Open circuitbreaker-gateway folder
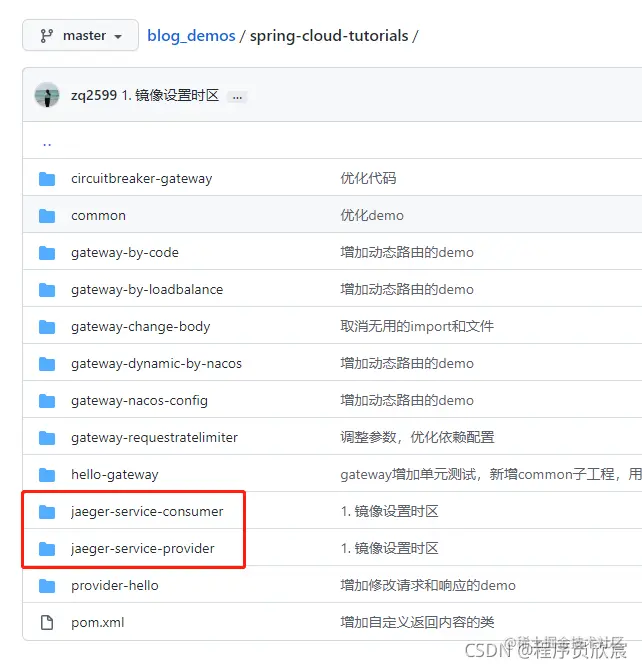 pyautogui.click(x=141, y=179)
